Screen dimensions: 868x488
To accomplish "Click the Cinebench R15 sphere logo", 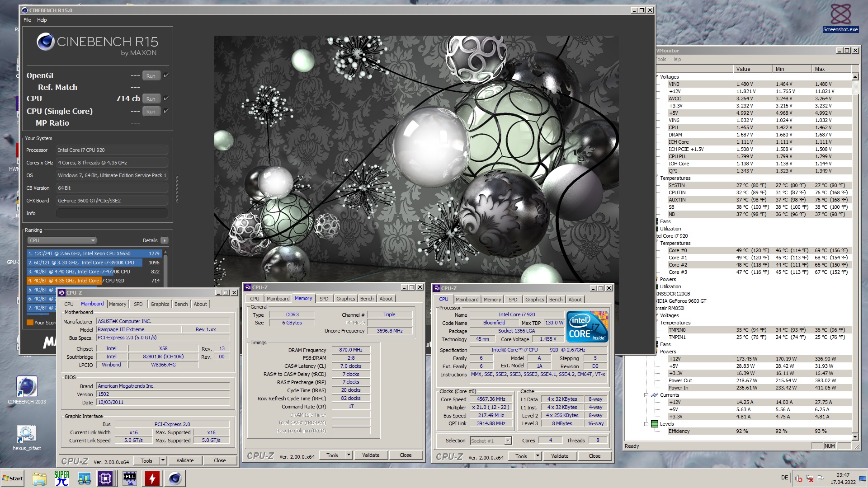I will (x=45, y=42).
